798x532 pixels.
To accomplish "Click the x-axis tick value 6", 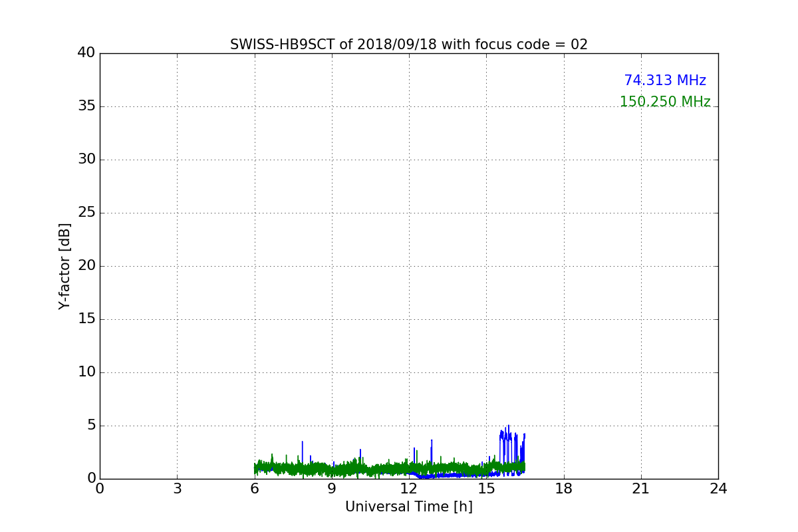I will tap(255, 489).
